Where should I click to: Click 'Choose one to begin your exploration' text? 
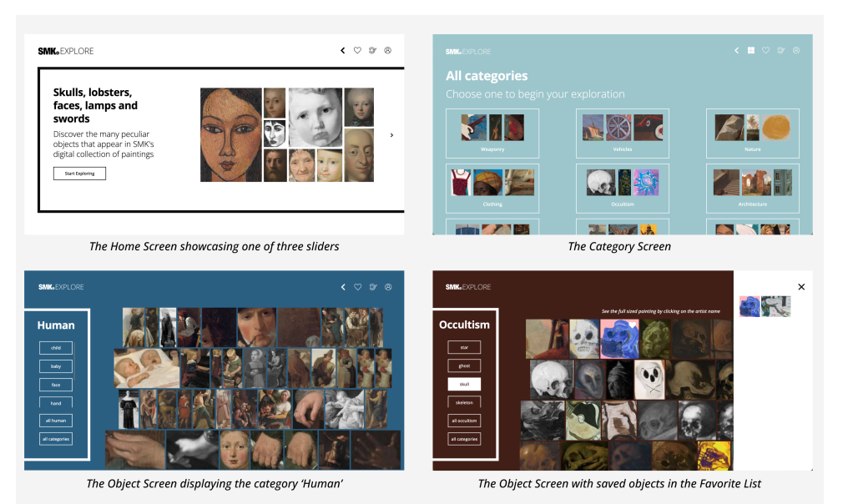(x=535, y=94)
